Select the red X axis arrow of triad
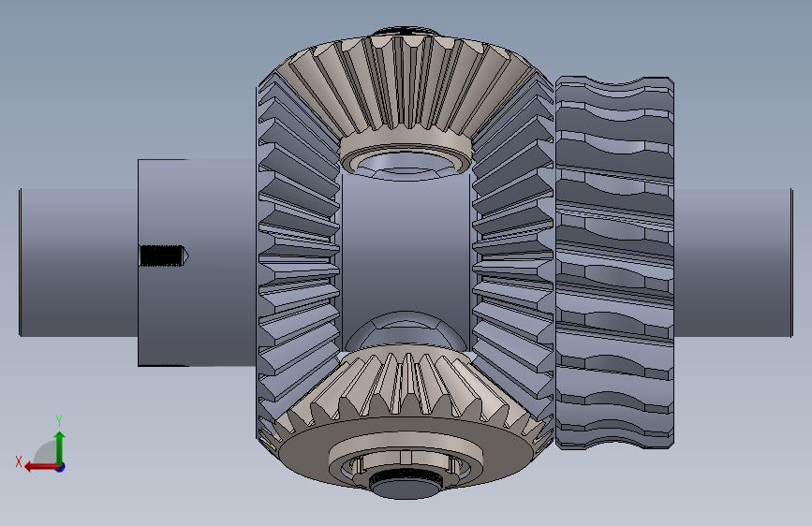Screen dimensions: 812x526 coord(41,467)
